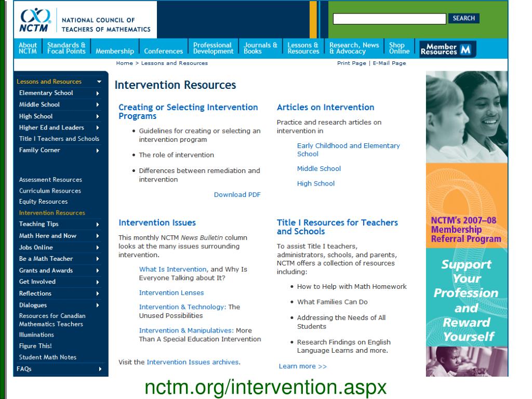Image resolution: width=532 pixels, height=399 pixels.
Task: Expand High School sidebar arrow
Action: pos(98,116)
